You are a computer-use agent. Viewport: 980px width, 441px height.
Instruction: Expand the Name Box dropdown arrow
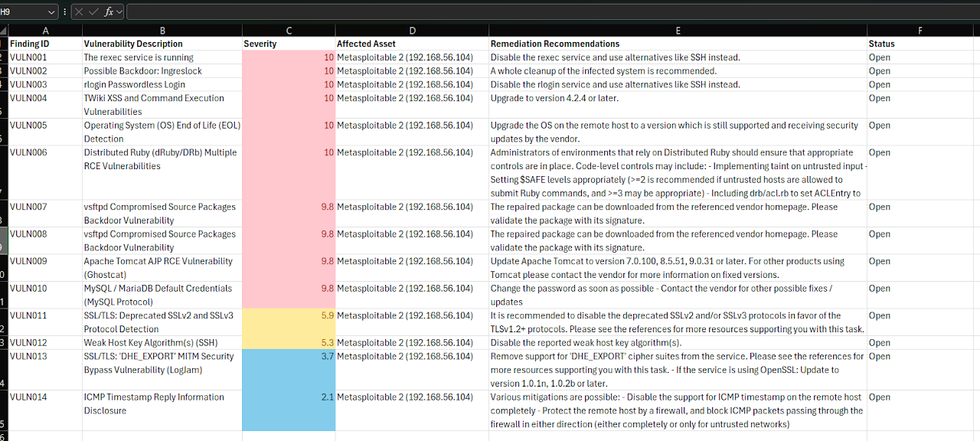coord(51,11)
